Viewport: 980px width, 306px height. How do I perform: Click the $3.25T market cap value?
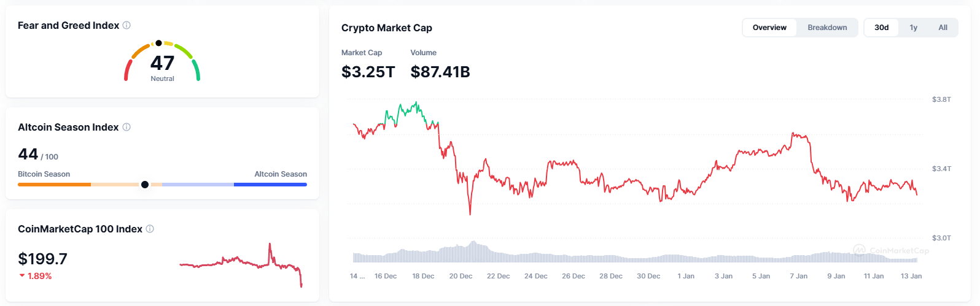[x=368, y=72]
